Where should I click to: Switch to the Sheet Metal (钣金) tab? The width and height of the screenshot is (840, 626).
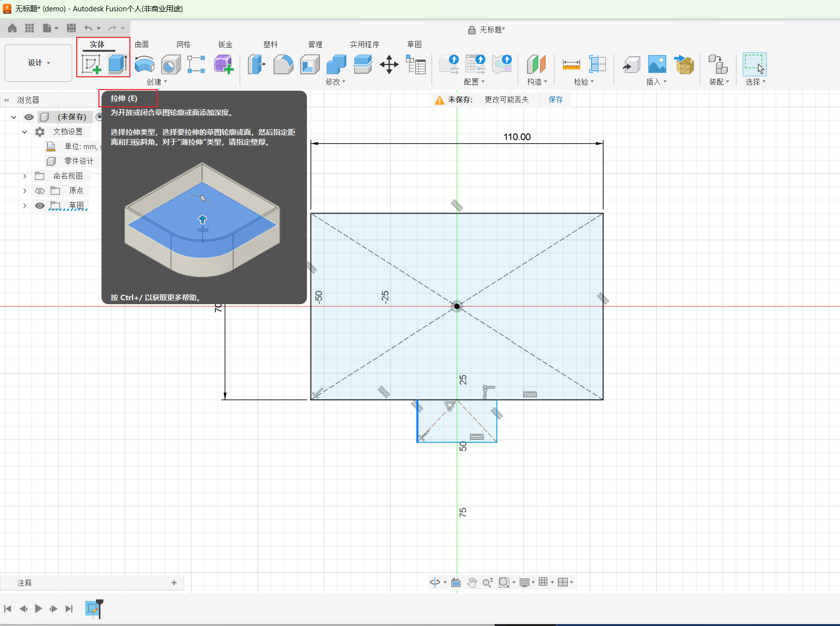tap(225, 44)
